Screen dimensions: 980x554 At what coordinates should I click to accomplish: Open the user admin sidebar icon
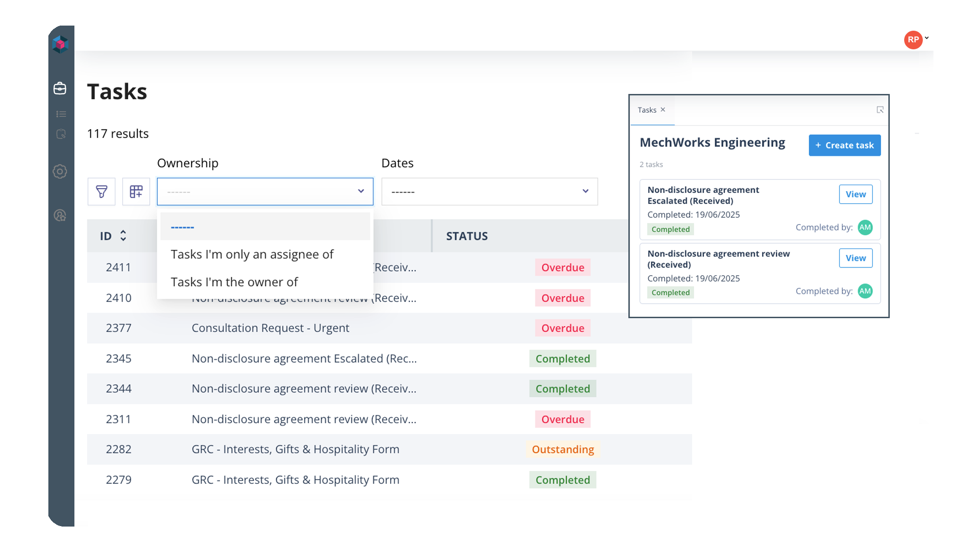60,215
